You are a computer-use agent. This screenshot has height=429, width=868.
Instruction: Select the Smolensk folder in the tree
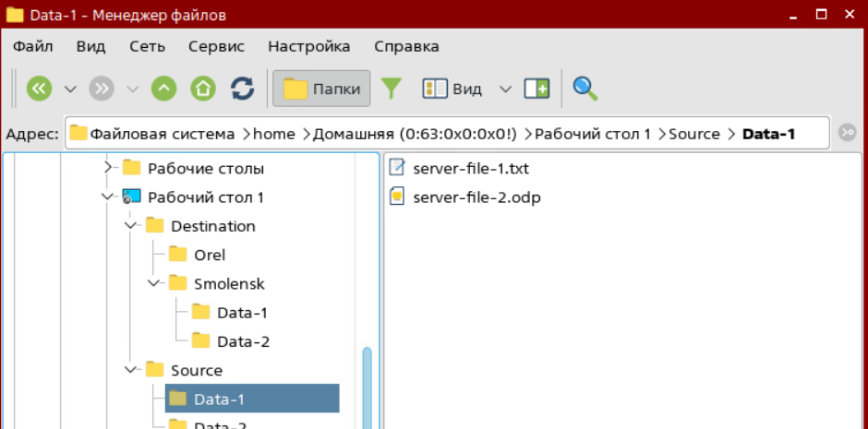229,283
